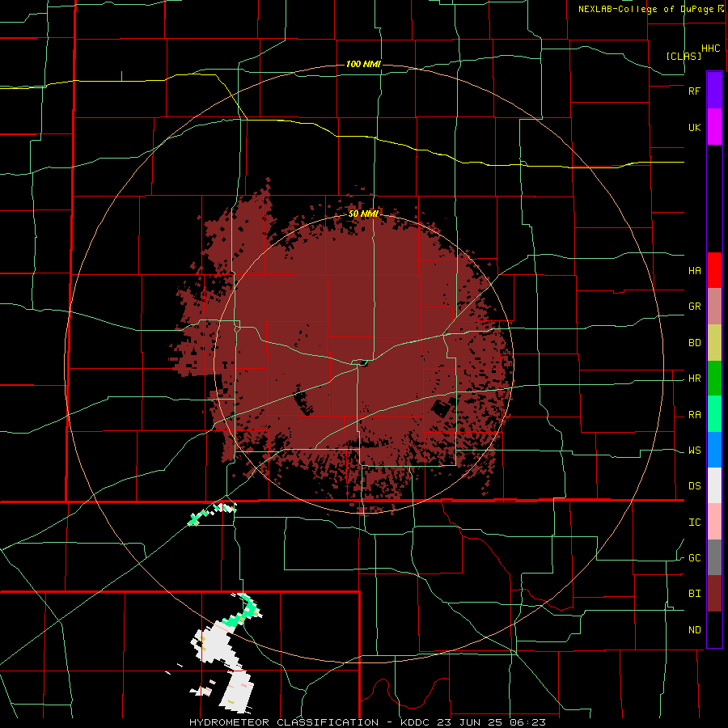This screenshot has width=728, height=728.
Task: Click the DS white legend swatch
Action: (x=714, y=485)
